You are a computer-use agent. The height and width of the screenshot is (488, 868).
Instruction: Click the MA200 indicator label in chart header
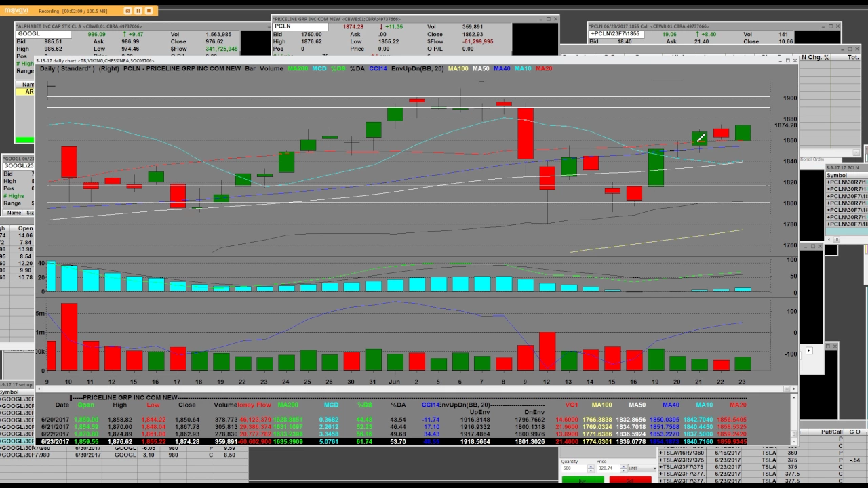(x=297, y=68)
